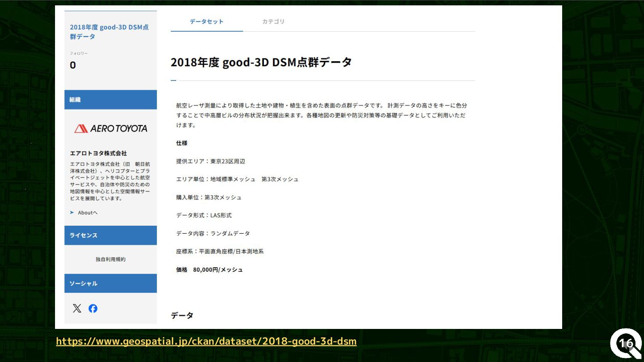This screenshot has width=644, height=362.
Task: Select the main heading 2018年度 good-3D DSM点群データ
Action: (x=261, y=62)
